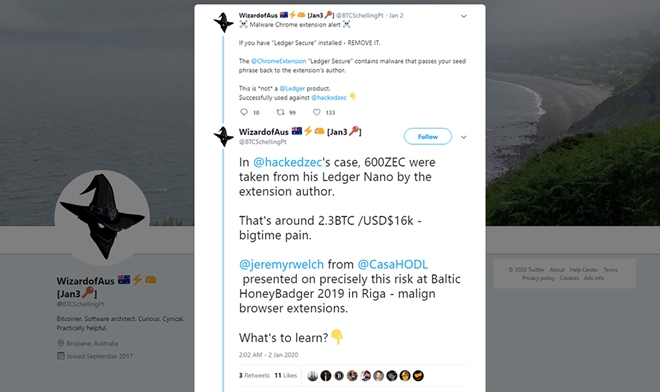The image size is (660, 392).
Task: Open the Help Center footer link
Action: [584, 269]
